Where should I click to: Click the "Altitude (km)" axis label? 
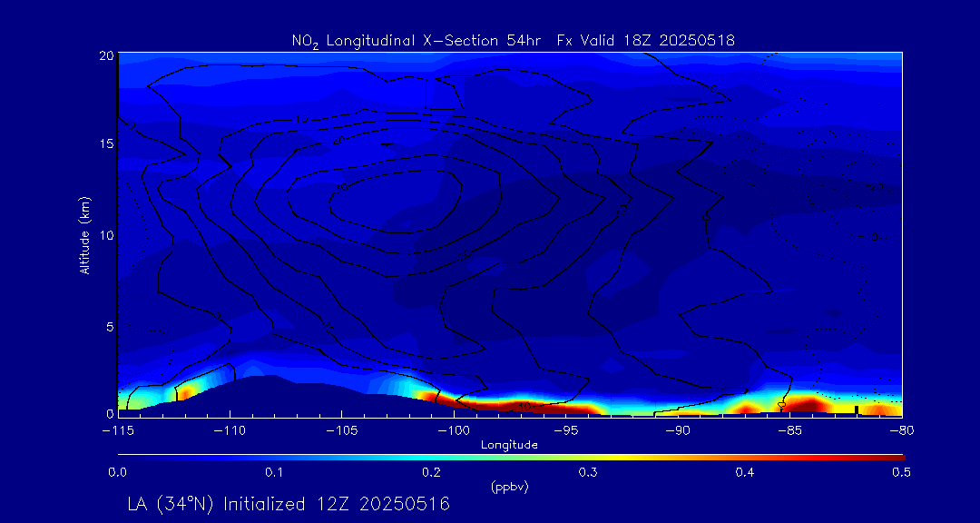(85, 233)
